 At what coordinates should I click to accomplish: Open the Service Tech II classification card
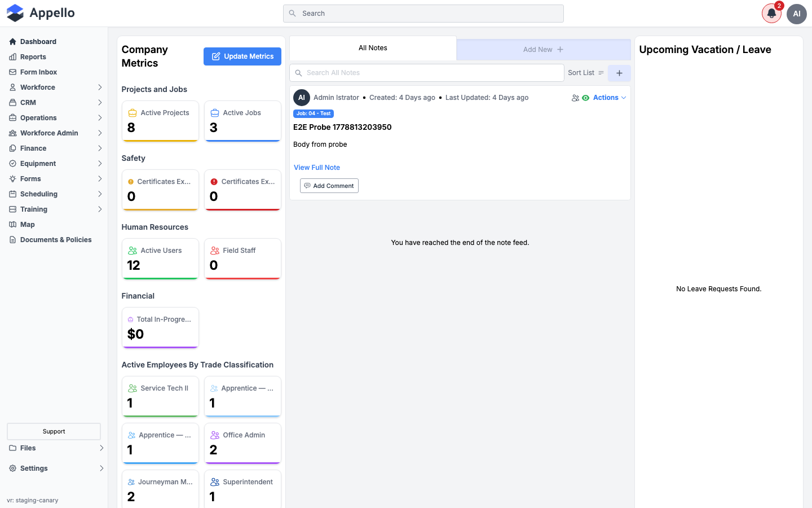pos(160,397)
